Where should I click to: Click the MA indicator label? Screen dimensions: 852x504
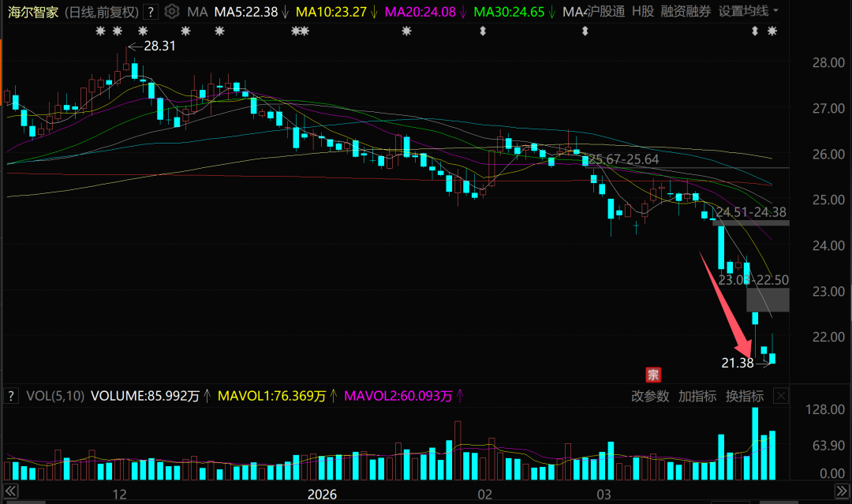point(198,12)
